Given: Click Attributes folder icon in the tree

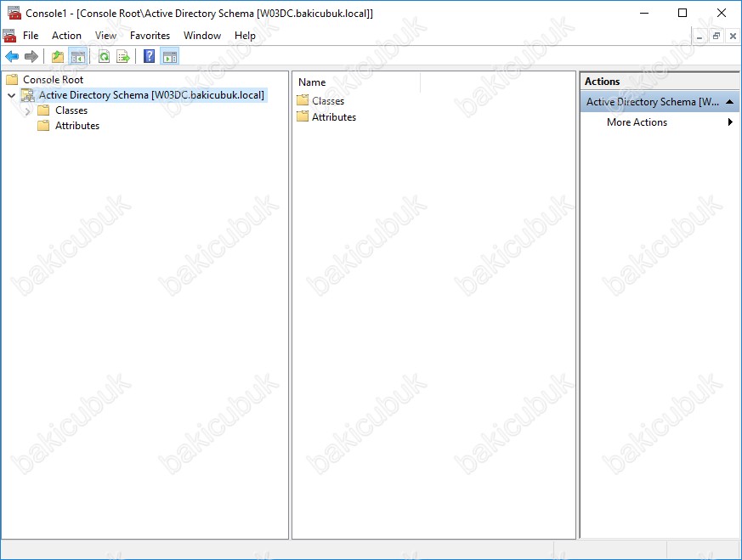Looking at the screenshot, I should tap(43, 125).
